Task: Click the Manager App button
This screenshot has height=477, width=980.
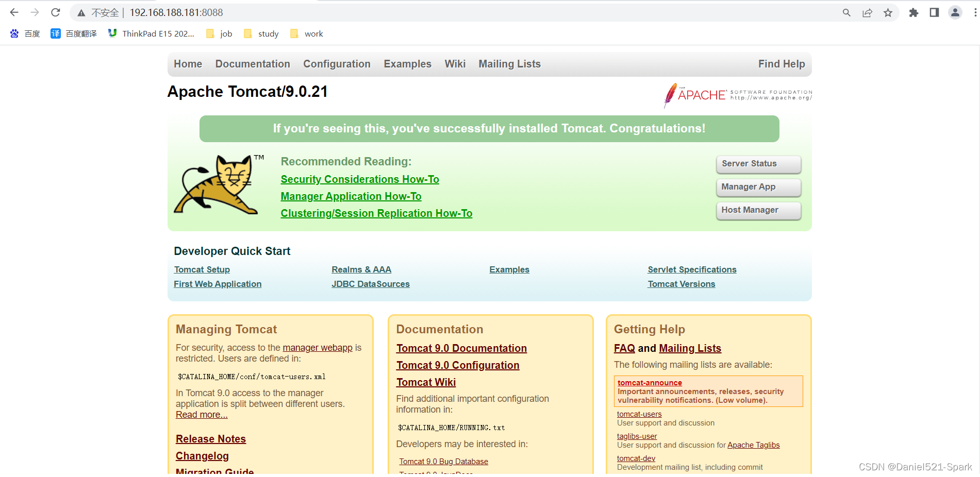Action: pyautogui.click(x=758, y=187)
